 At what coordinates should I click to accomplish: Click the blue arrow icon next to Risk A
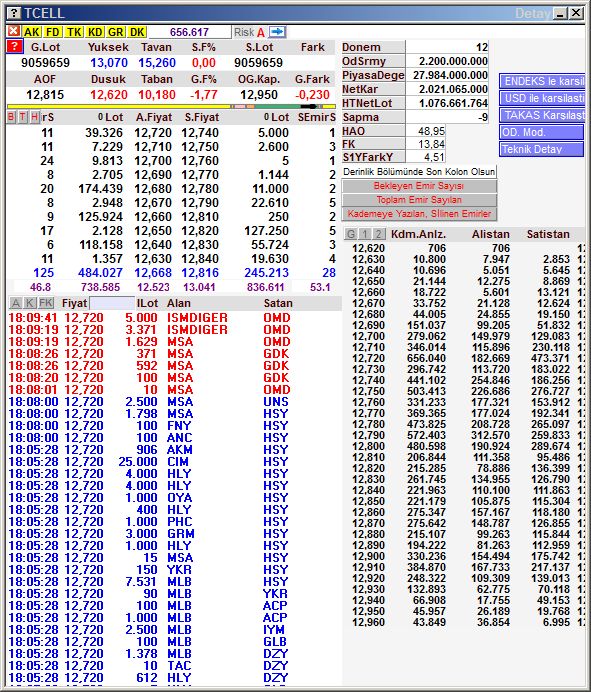pos(278,32)
